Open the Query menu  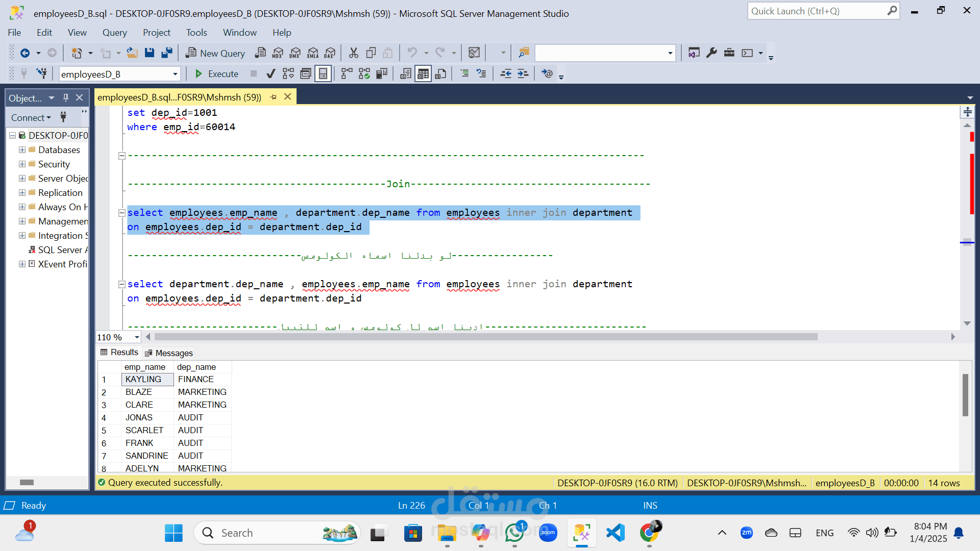115,33
